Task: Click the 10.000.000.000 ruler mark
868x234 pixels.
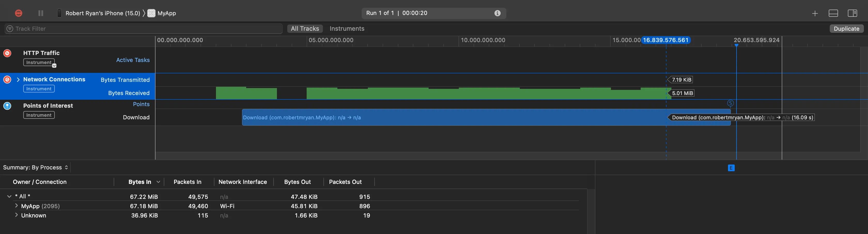Action: (483, 40)
